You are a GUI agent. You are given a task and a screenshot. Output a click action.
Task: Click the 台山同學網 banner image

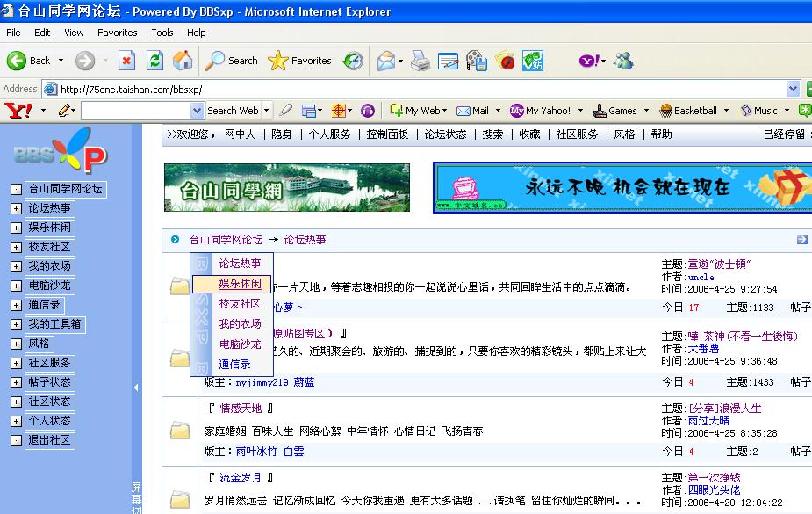pyautogui.click(x=286, y=188)
